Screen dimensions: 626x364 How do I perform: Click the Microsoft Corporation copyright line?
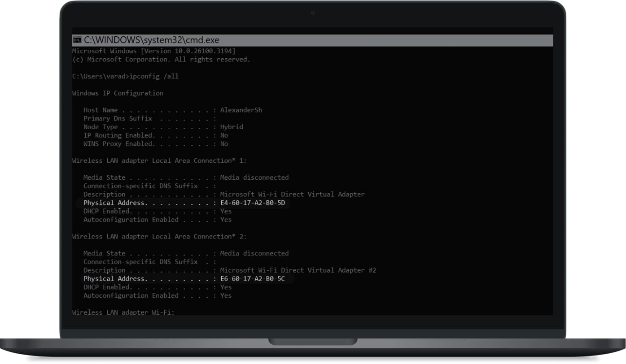click(161, 60)
